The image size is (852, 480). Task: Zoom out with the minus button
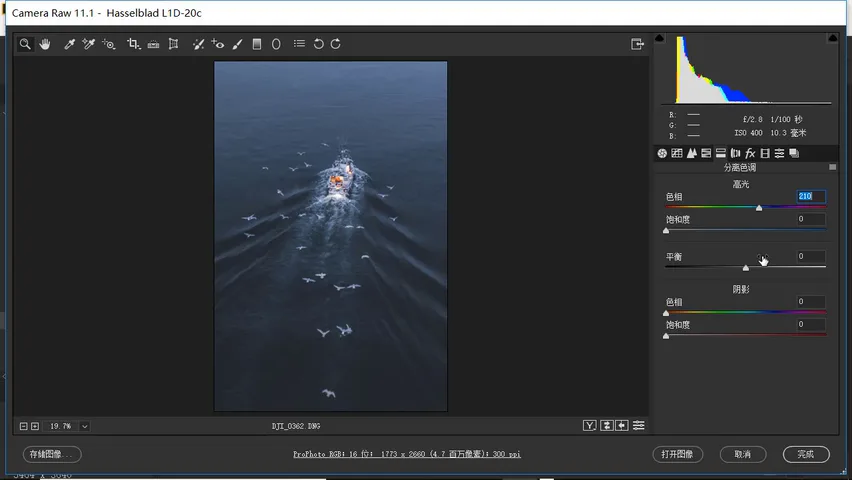pyautogui.click(x=23, y=426)
